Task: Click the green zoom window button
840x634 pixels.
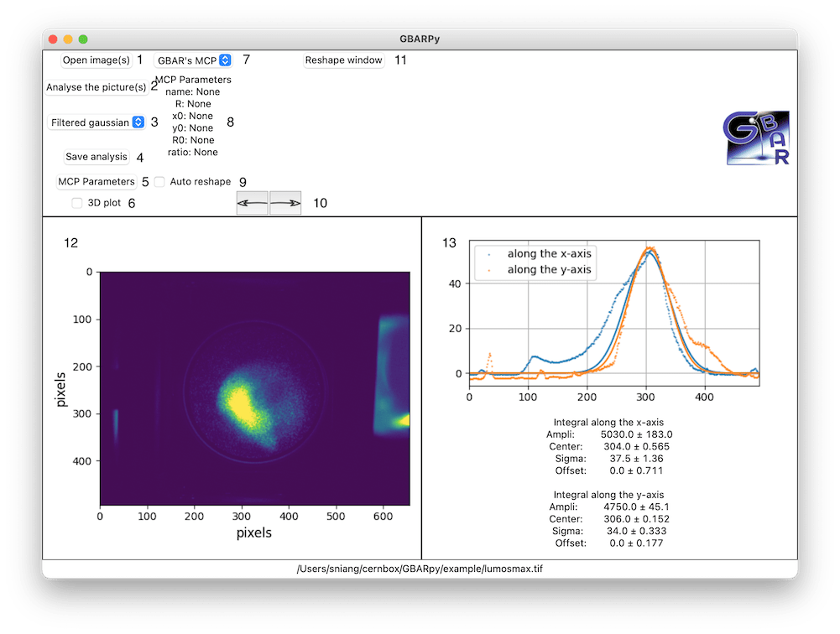Action: [x=83, y=39]
